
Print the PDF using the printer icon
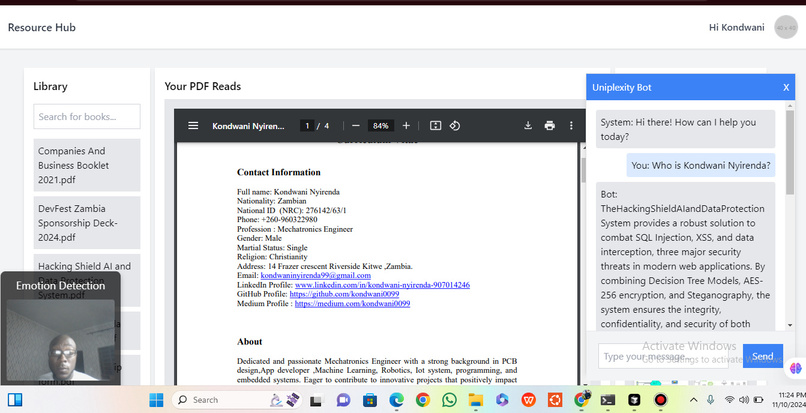pos(549,125)
